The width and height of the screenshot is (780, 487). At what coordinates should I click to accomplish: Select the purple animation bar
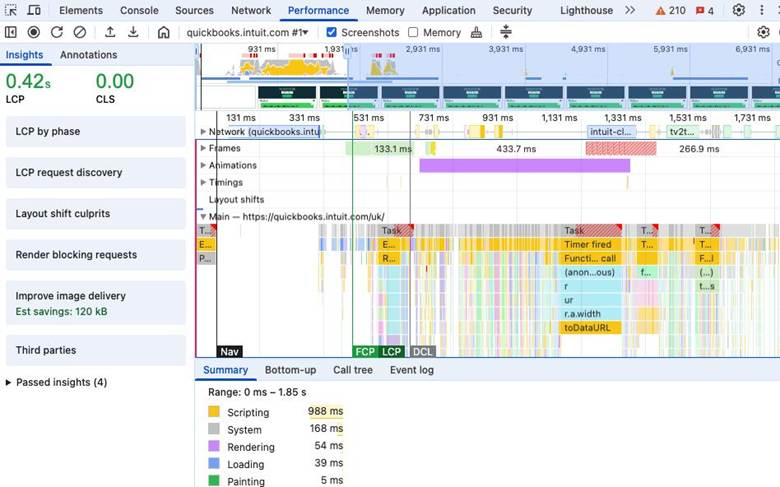(x=525, y=166)
